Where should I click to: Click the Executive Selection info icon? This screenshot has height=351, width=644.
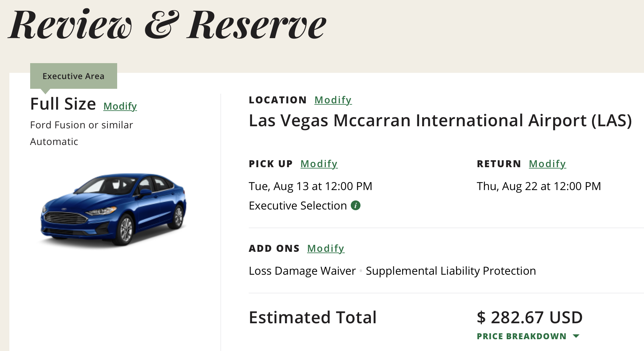(x=356, y=206)
